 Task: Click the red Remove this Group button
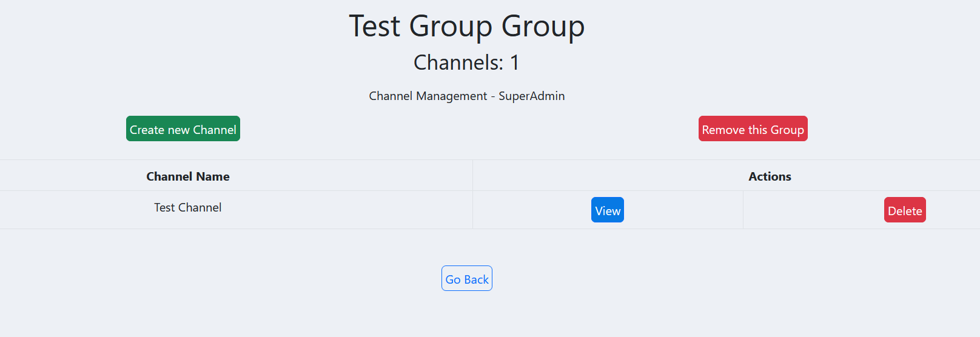pyautogui.click(x=753, y=128)
